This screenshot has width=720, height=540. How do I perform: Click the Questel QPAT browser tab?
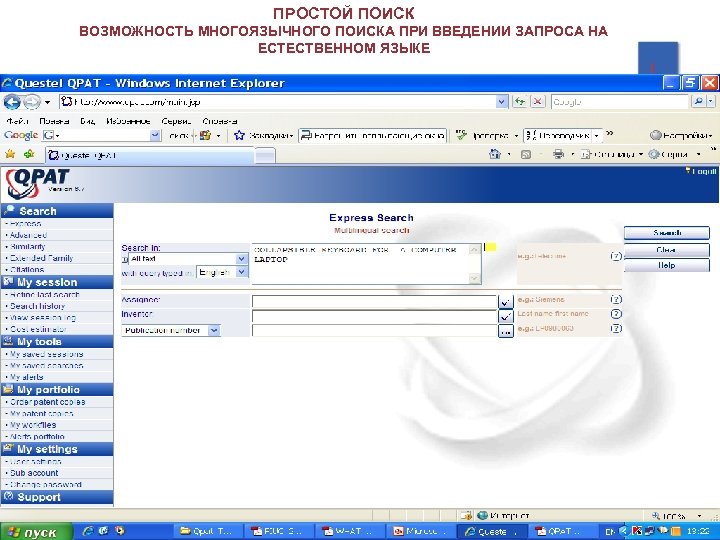coord(150,155)
